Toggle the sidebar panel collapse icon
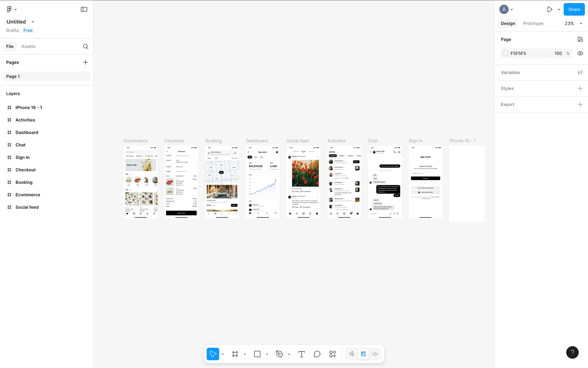The height and width of the screenshot is (368, 588). [x=84, y=9]
